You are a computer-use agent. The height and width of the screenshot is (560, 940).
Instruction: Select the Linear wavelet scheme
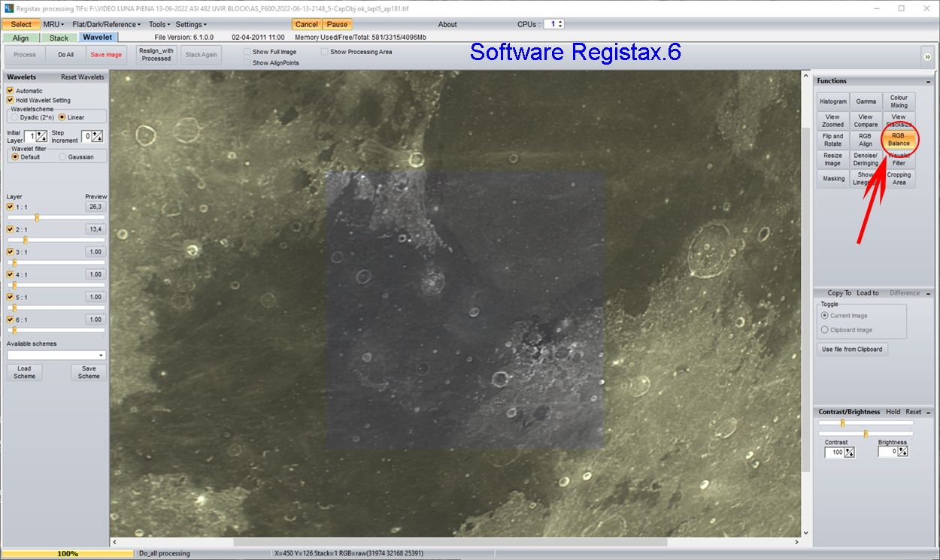click(62, 117)
